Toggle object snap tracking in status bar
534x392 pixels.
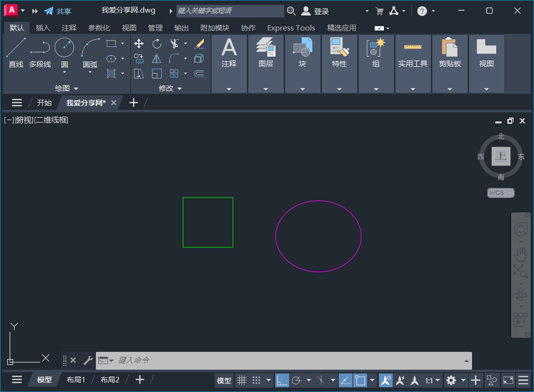click(345, 380)
